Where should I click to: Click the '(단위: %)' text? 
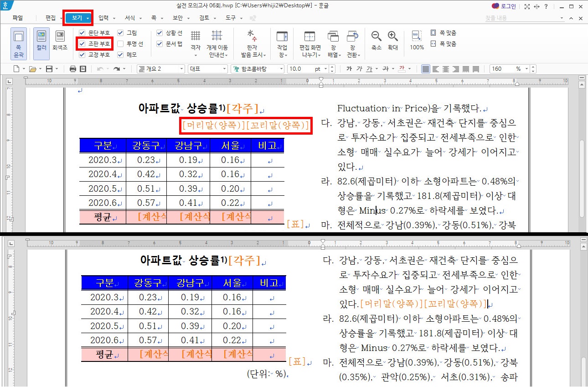coord(268,374)
